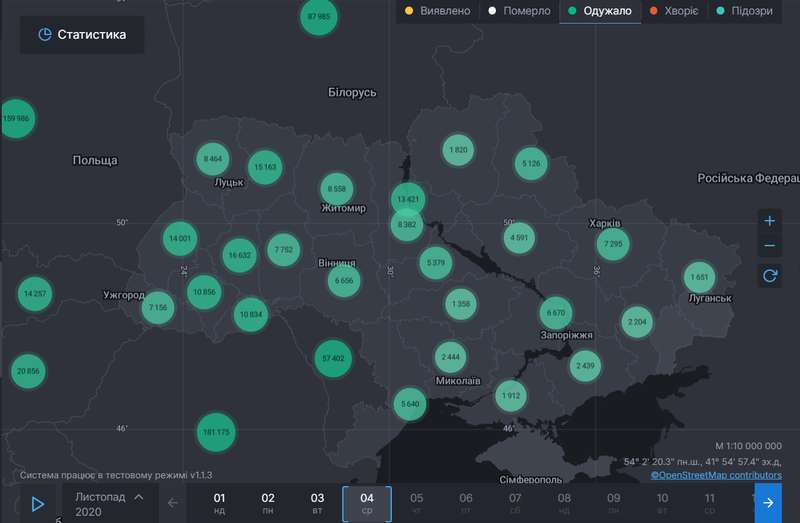Go to previous dates with left arrow

point(173,503)
